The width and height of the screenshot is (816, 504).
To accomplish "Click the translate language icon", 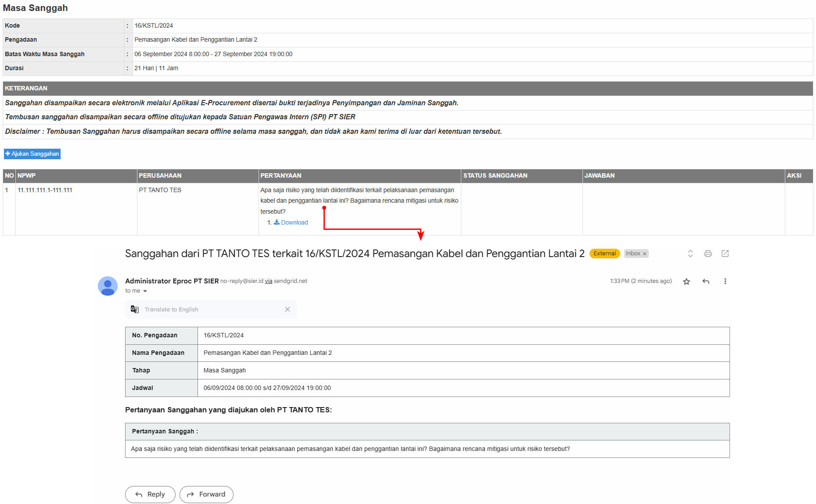I will [x=135, y=309].
